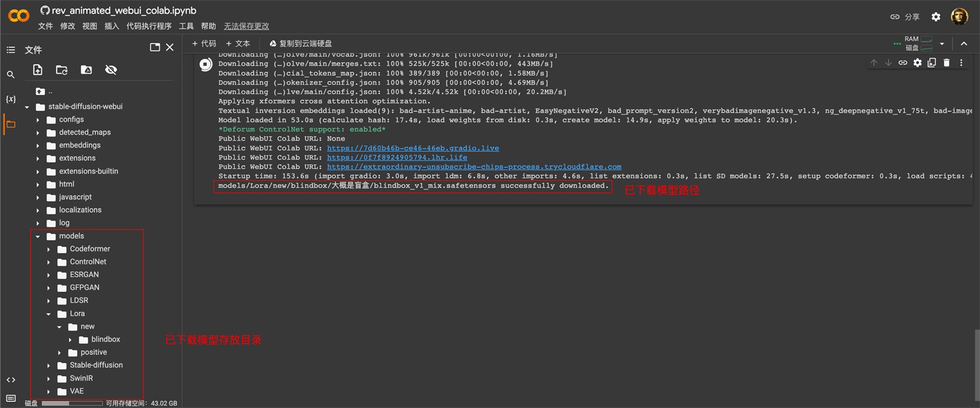
Task: Delete the cell with trash icon
Action: [947, 63]
